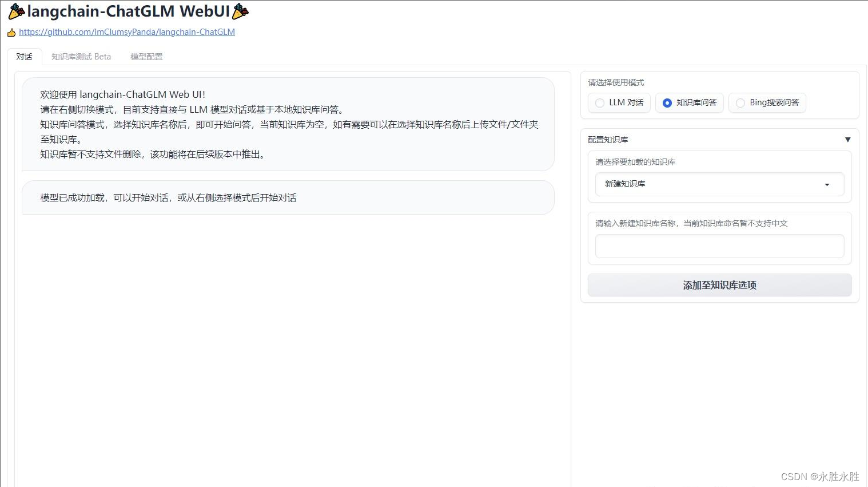This screenshot has height=487, width=868.
Task: Open the 新建知识库 knowledge base dropdown
Action: tap(719, 184)
